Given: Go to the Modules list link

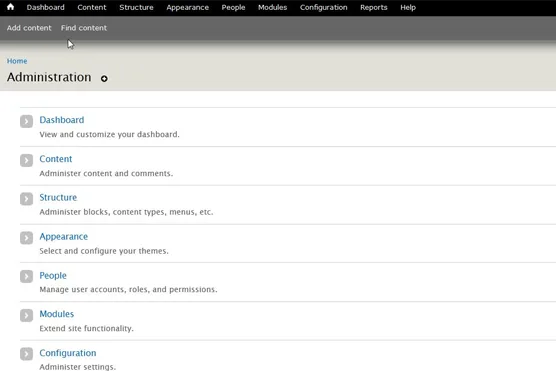Looking at the screenshot, I should (x=57, y=314).
